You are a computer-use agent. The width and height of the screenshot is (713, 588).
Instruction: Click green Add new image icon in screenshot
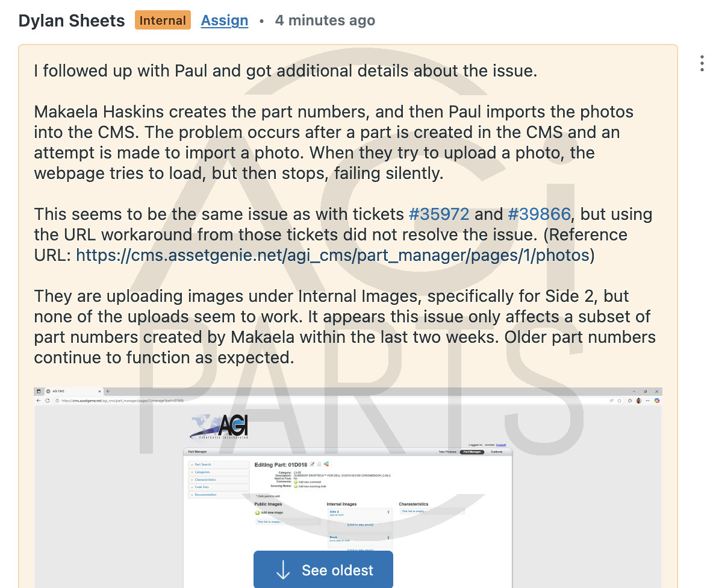[257, 513]
